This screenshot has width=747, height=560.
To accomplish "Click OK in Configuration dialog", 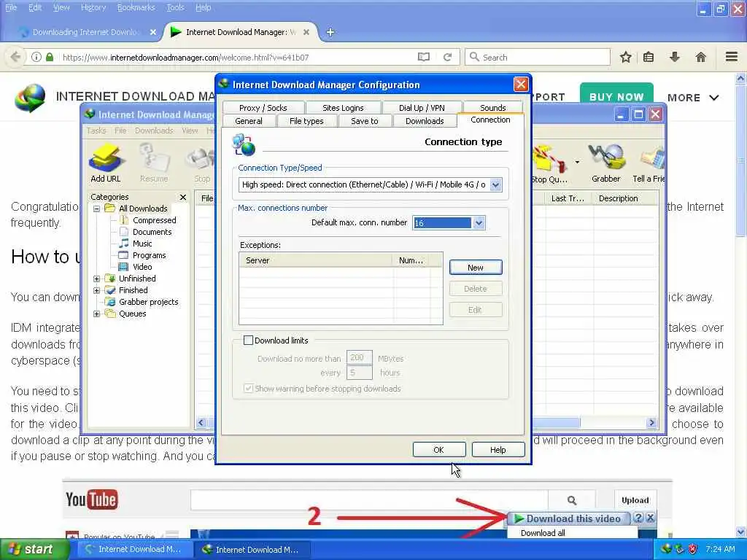I will 438,449.
